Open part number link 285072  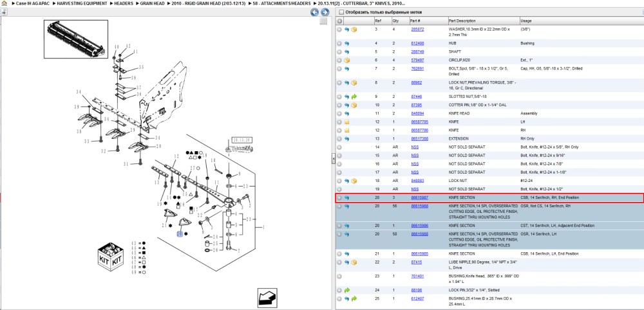point(417,30)
